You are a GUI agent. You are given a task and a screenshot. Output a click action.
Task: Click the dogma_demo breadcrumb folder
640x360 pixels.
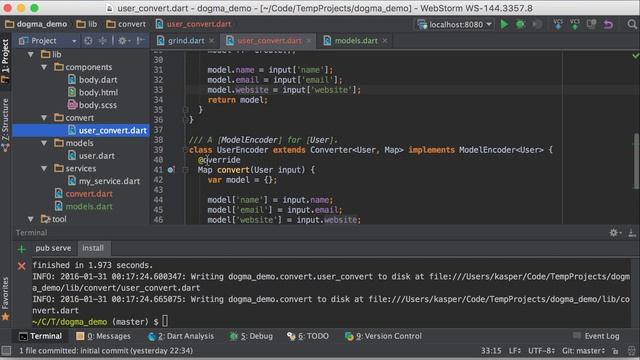click(x=36, y=24)
